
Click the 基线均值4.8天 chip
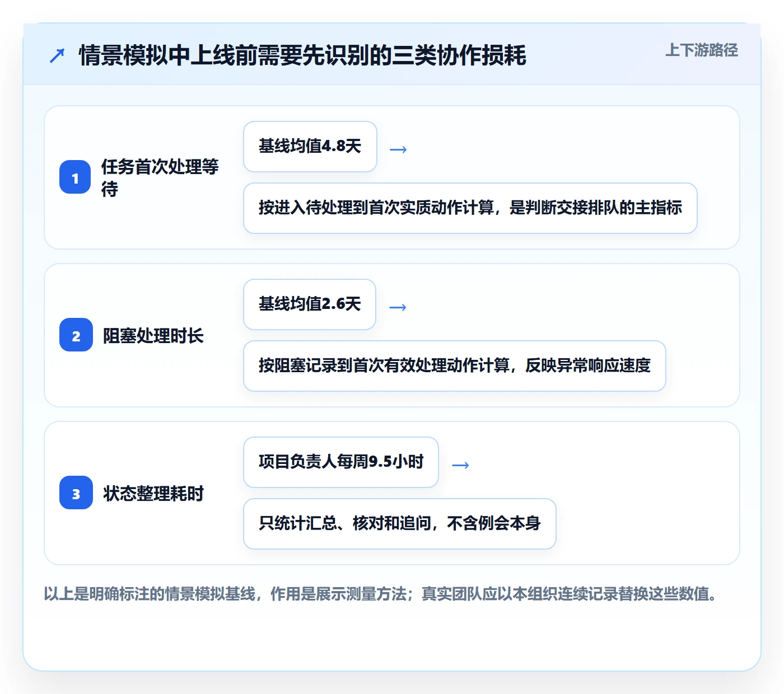point(310,147)
